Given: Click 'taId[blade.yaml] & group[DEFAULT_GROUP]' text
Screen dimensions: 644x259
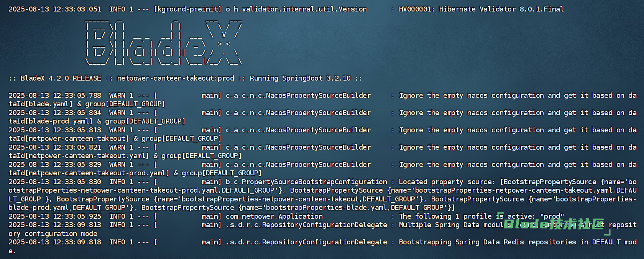Looking at the screenshot, I should click(x=87, y=104).
